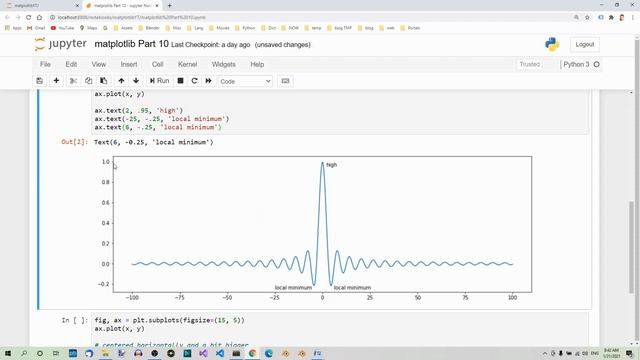Image resolution: width=640 pixels, height=360 pixels.
Task: Open the Blender bookmarks folder
Action: pyautogui.click(x=149, y=28)
